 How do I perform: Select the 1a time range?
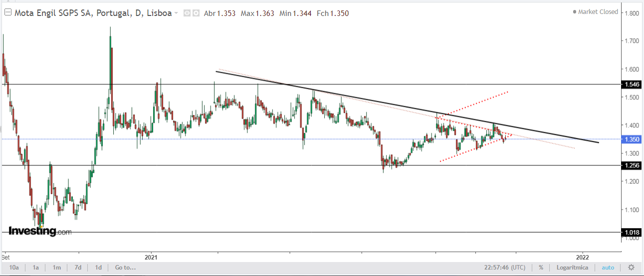pyautogui.click(x=36, y=268)
